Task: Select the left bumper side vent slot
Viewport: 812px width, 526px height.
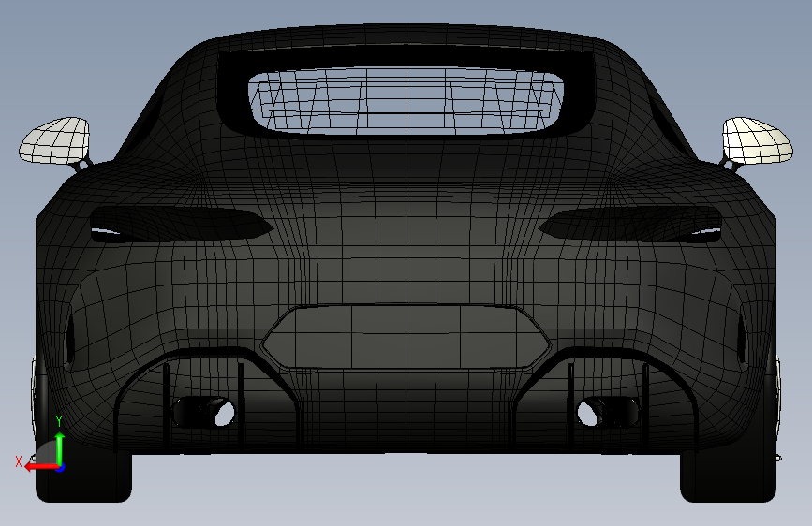Action: [69, 339]
